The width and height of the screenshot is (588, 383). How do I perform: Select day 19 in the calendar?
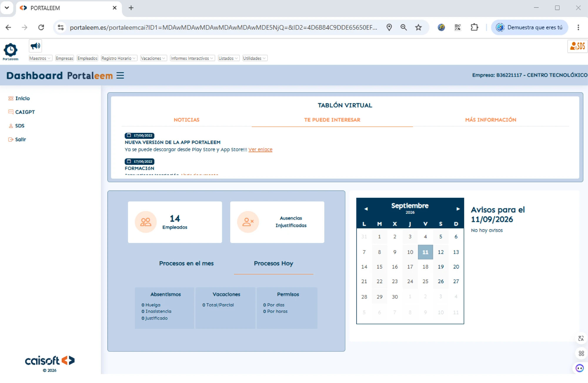(x=441, y=267)
